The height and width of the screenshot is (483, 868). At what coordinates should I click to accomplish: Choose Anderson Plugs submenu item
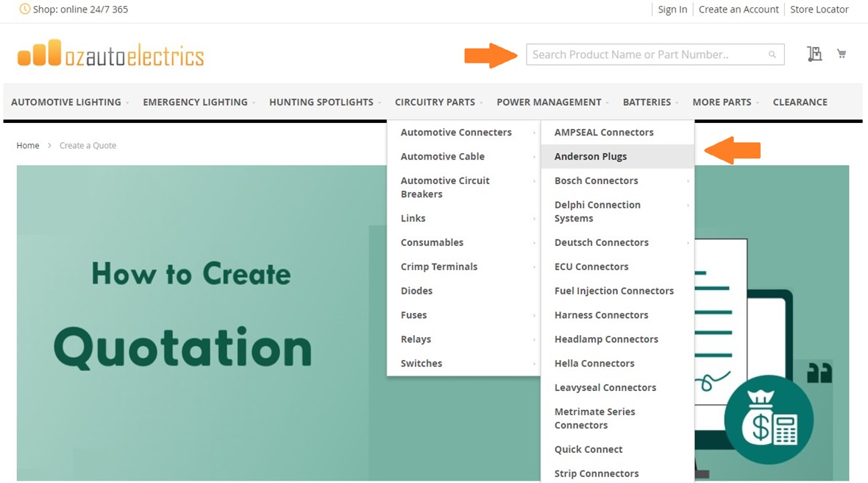pyautogui.click(x=617, y=156)
